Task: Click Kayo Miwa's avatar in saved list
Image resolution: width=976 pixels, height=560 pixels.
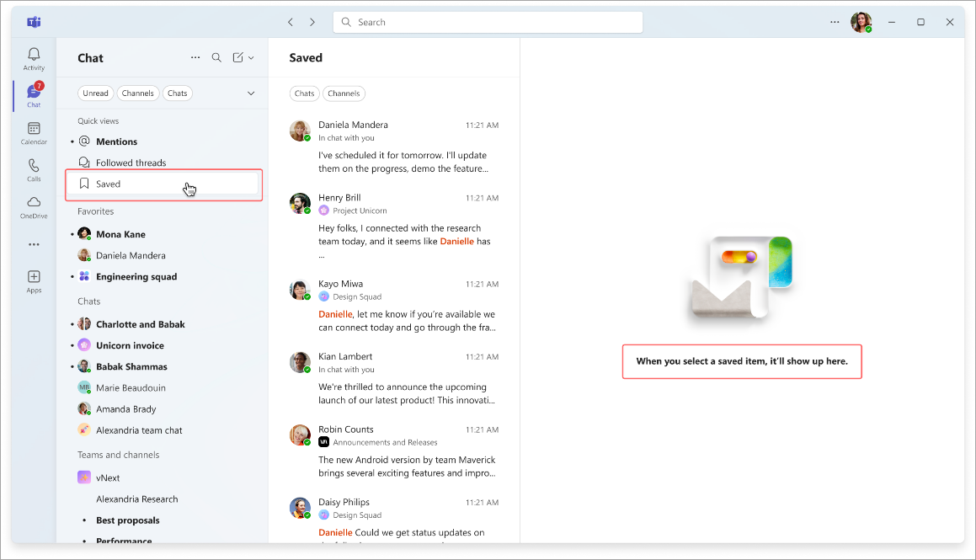Action: click(x=300, y=290)
